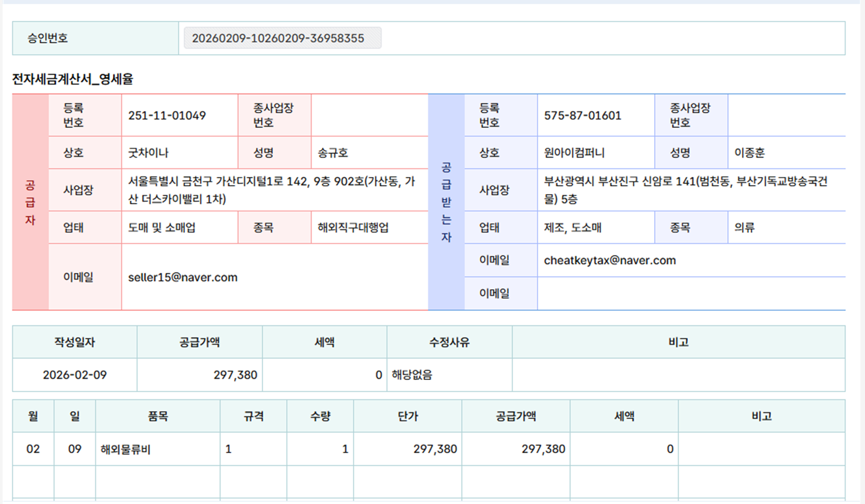The image size is (865, 504).
Task: Click recipient company name 원아이컴퍼니
Action: point(574,153)
